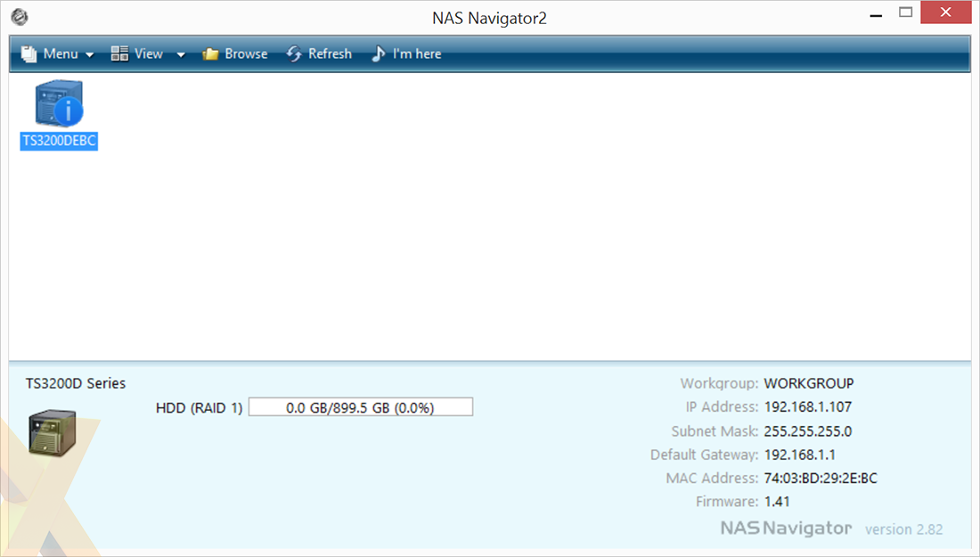Click the app icon in the title bar
This screenshot has width=980, height=557.
click(x=20, y=17)
